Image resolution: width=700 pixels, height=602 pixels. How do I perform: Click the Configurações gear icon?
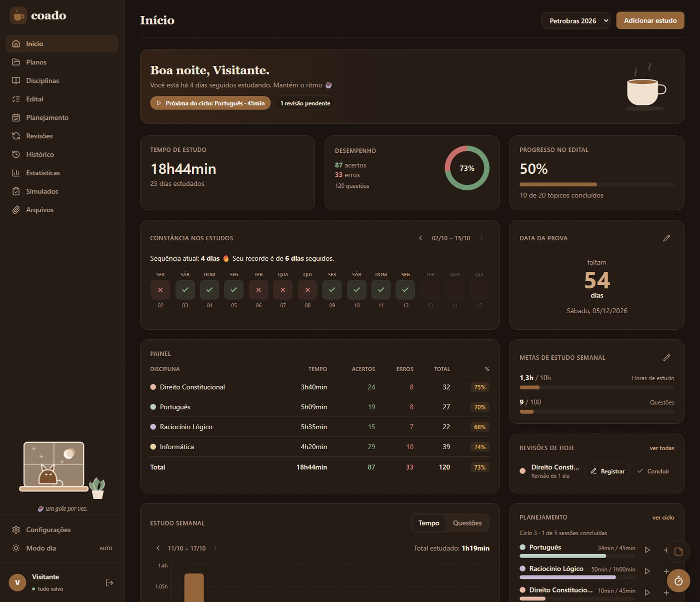(x=16, y=530)
